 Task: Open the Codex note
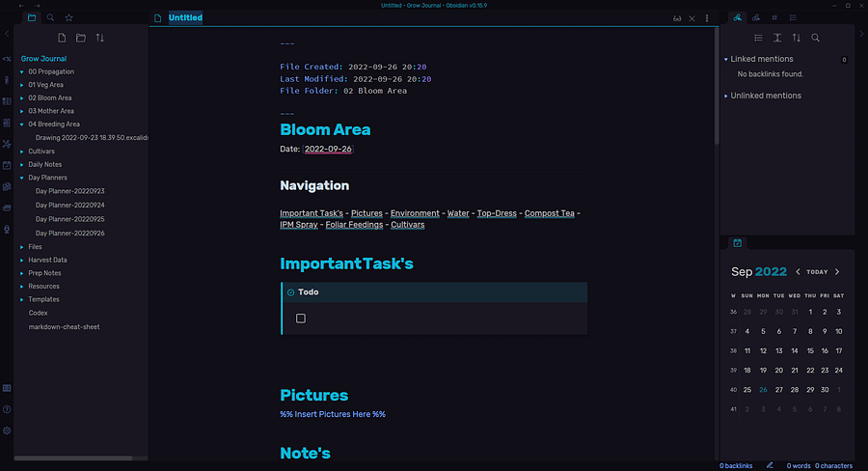click(38, 313)
